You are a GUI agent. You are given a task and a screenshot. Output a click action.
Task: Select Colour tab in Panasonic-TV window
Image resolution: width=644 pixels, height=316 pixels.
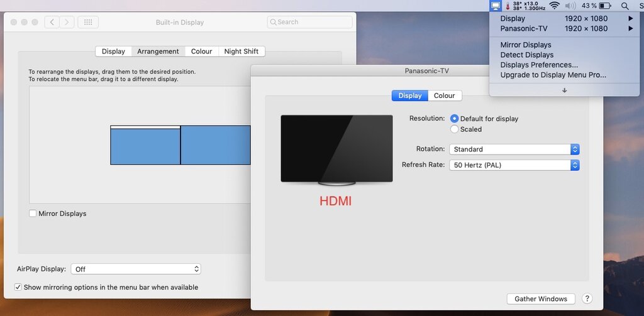click(x=445, y=95)
